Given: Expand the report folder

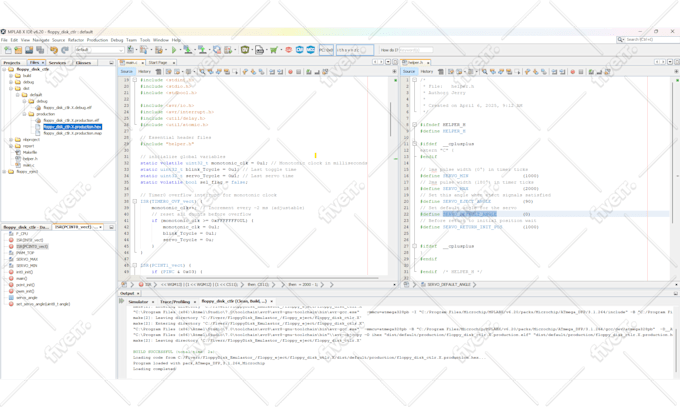Looking at the screenshot, I should (11, 146).
